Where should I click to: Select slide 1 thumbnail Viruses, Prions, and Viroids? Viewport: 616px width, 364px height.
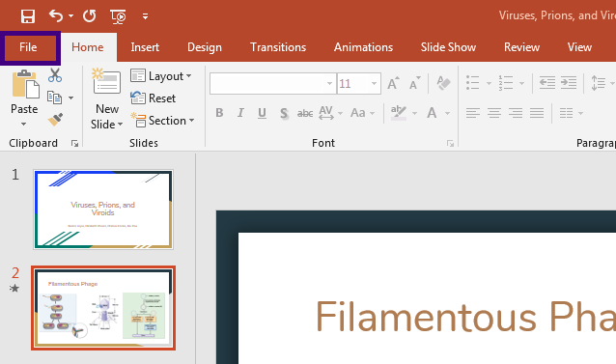[103, 210]
